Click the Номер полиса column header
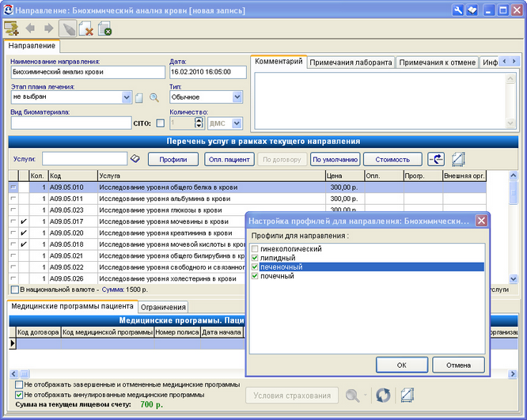This screenshot has width=527, height=420. [177, 332]
